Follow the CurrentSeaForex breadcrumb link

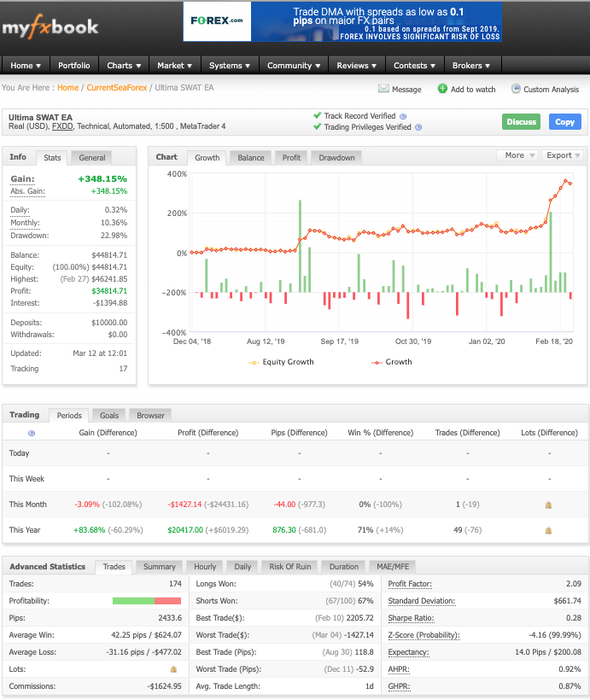[117, 88]
